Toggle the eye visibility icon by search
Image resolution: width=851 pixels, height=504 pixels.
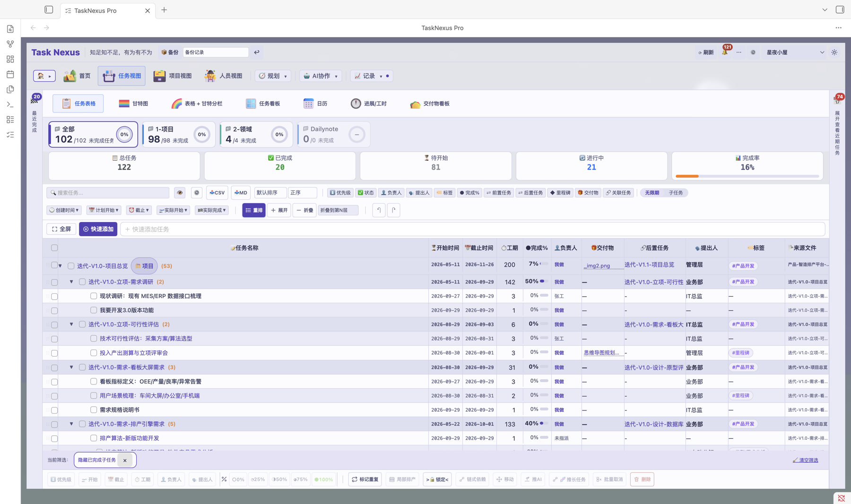coord(180,193)
